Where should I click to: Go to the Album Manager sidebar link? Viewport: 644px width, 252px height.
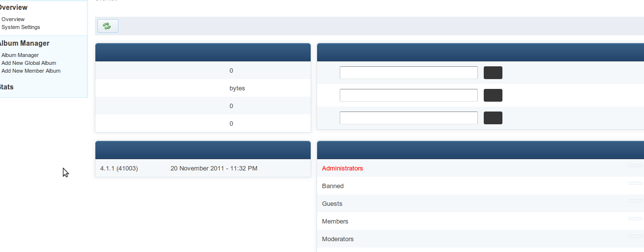click(20, 55)
